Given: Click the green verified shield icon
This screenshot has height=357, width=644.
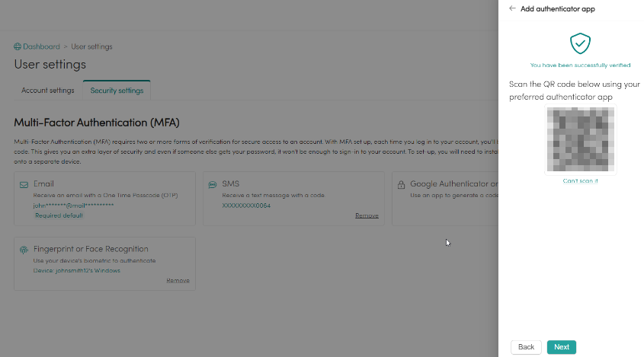Looking at the screenshot, I should (x=580, y=43).
